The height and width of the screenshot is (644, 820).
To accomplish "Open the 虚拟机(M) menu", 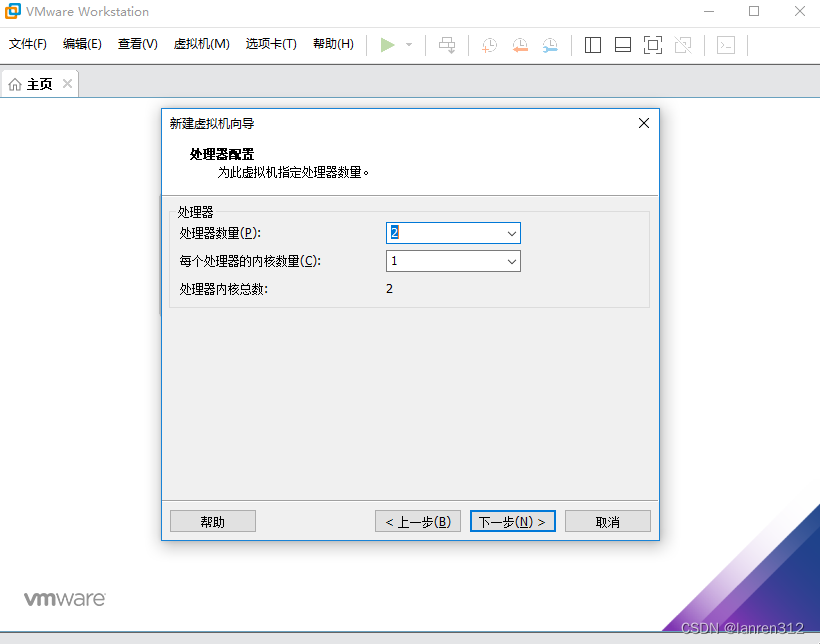I will (x=201, y=44).
